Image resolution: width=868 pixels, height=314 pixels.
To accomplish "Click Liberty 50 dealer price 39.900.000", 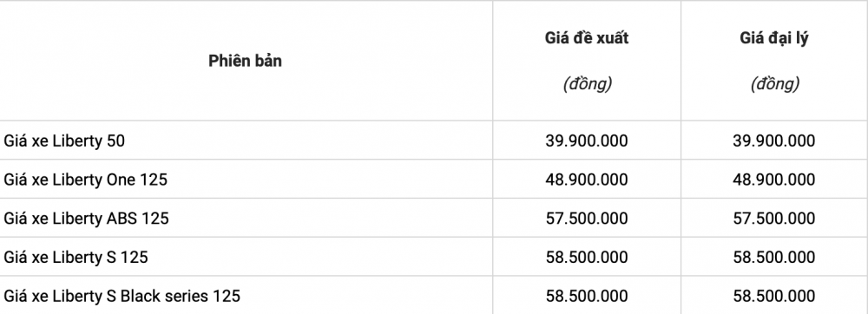I will (x=774, y=141).
